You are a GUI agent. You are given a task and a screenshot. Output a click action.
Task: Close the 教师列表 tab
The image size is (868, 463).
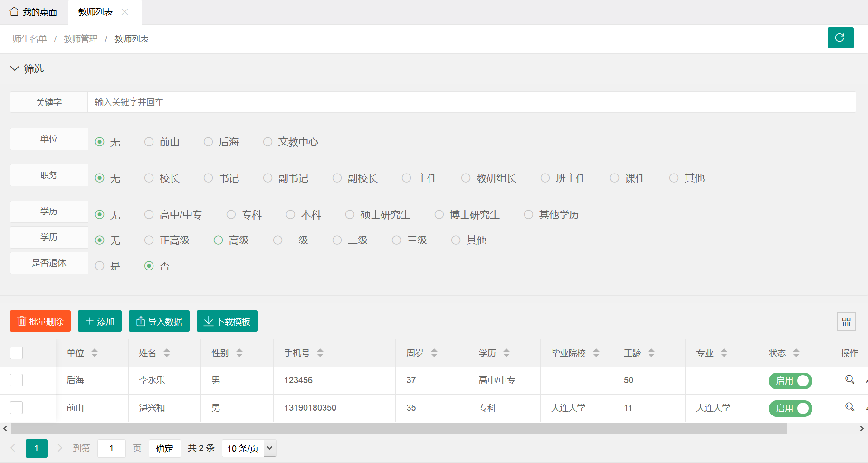pos(125,12)
